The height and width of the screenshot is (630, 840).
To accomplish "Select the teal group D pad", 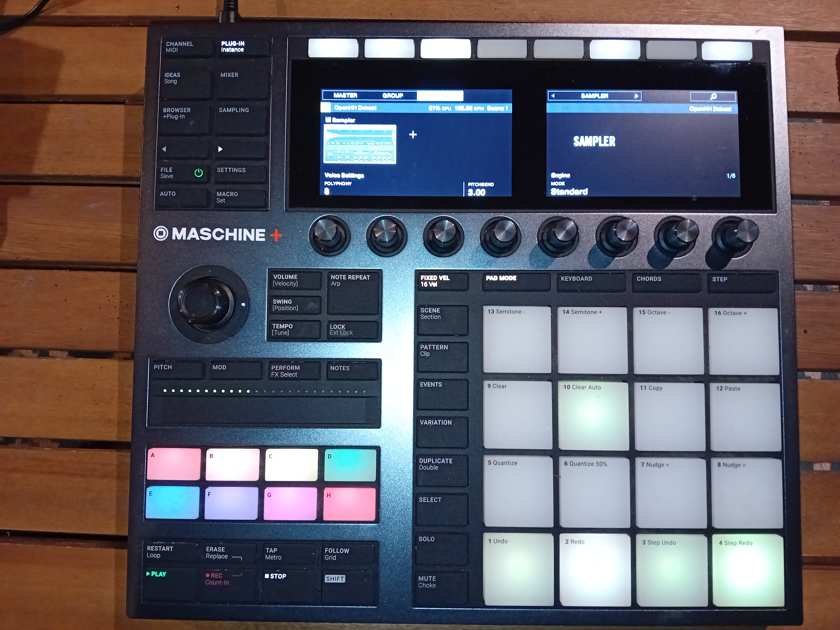I will [350, 465].
